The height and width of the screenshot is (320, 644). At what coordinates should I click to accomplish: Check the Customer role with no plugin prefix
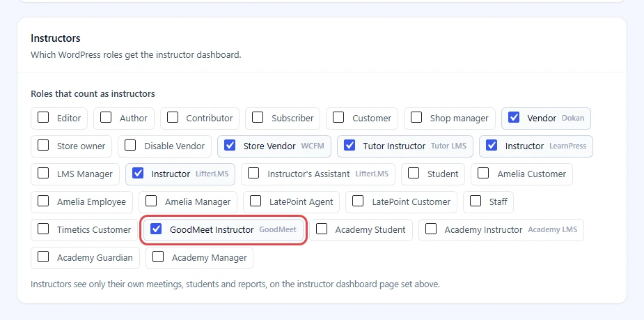(338, 118)
